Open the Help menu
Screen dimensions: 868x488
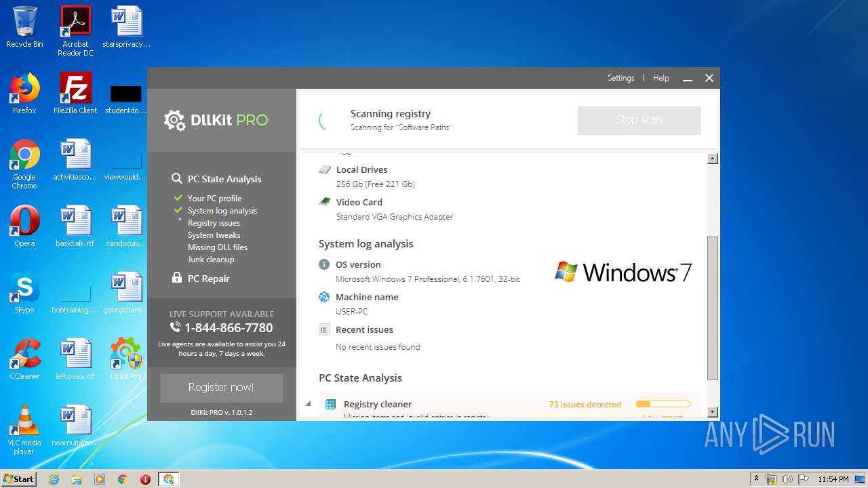[661, 78]
